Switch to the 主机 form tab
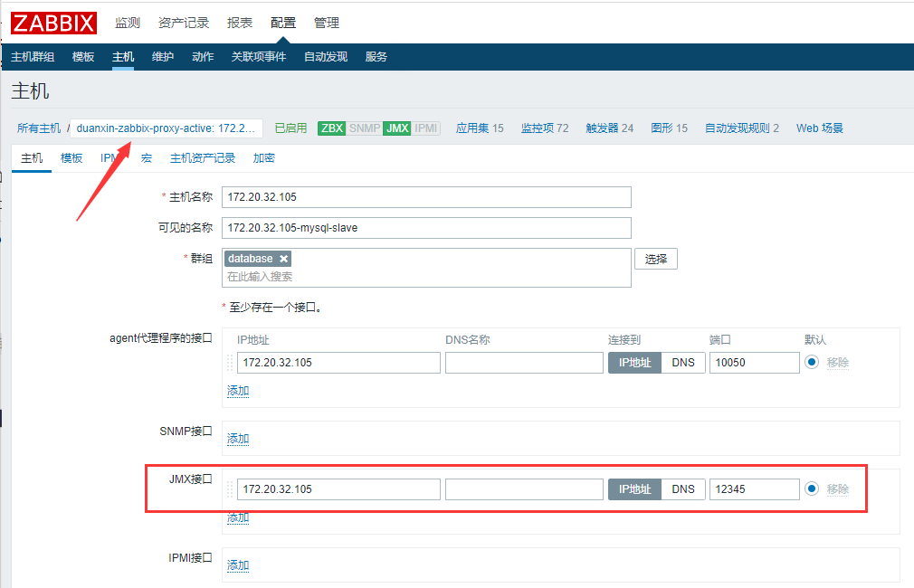Image resolution: width=914 pixels, height=588 pixels. [x=32, y=158]
